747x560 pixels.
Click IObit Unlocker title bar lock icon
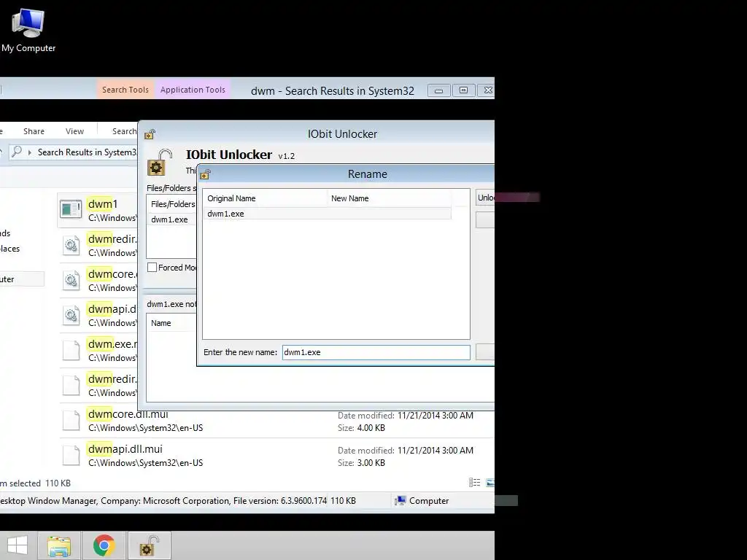(x=150, y=134)
